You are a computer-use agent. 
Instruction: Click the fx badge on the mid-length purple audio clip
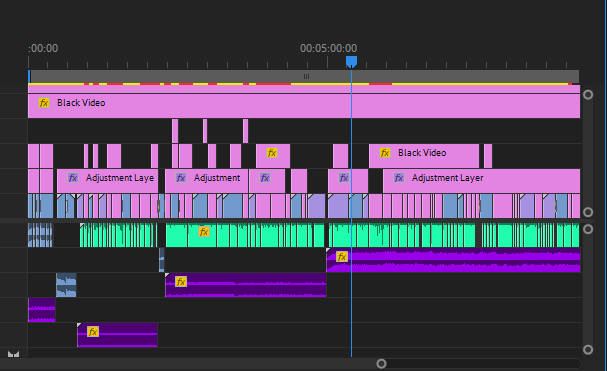click(181, 282)
